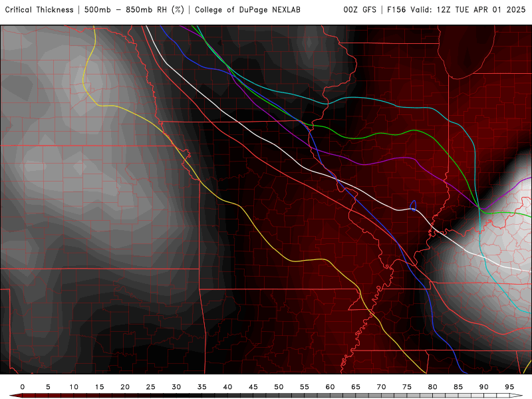Click the colorbar label "50"
This screenshot has width=532, height=399.
(x=279, y=387)
